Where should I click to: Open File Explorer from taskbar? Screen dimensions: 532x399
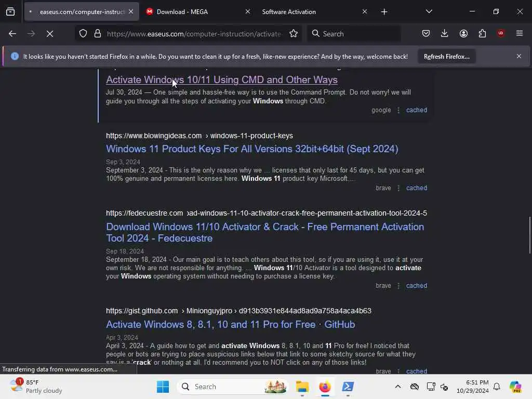(x=302, y=387)
